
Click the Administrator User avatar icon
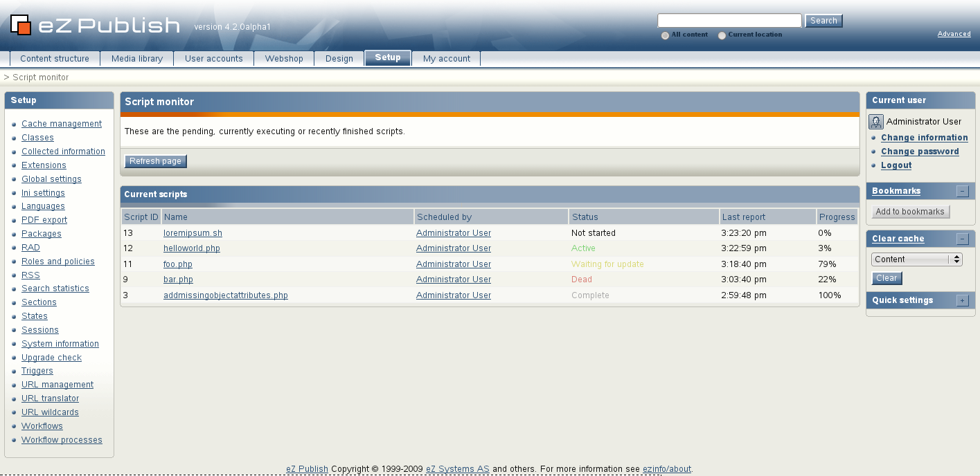pos(876,122)
